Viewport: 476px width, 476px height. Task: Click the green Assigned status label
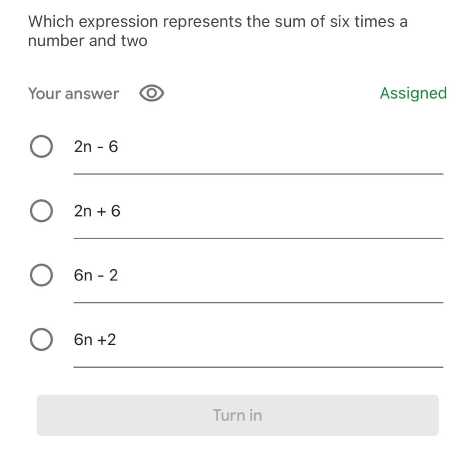(413, 93)
